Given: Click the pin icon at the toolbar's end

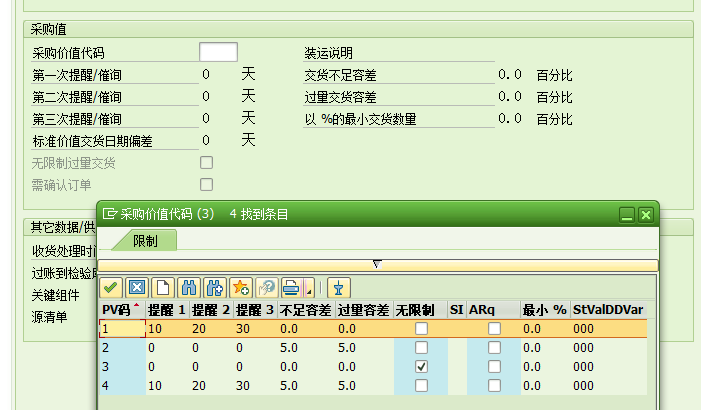Looking at the screenshot, I should [x=338, y=288].
